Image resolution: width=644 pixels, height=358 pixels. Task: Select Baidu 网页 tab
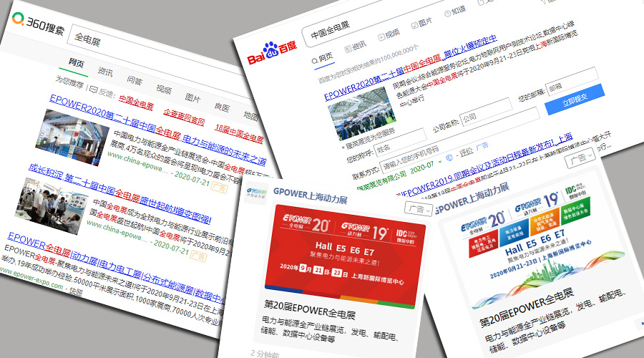[x=323, y=58]
